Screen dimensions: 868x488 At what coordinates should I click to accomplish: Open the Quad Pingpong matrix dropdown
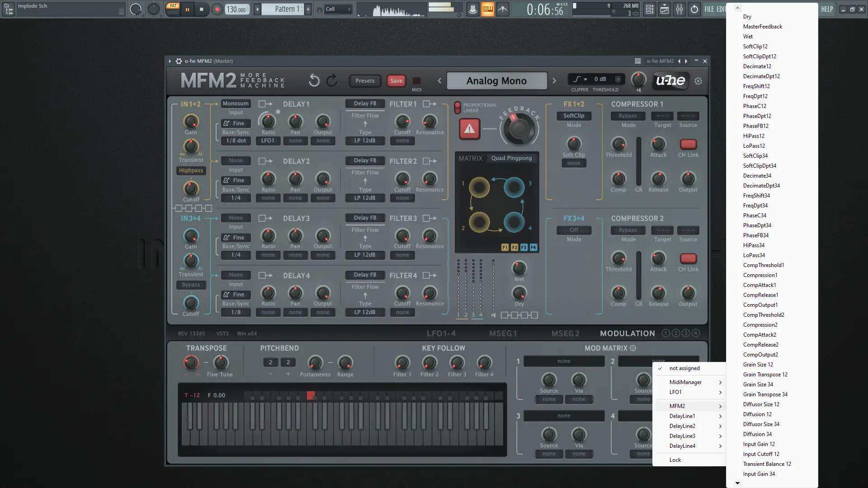(511, 158)
